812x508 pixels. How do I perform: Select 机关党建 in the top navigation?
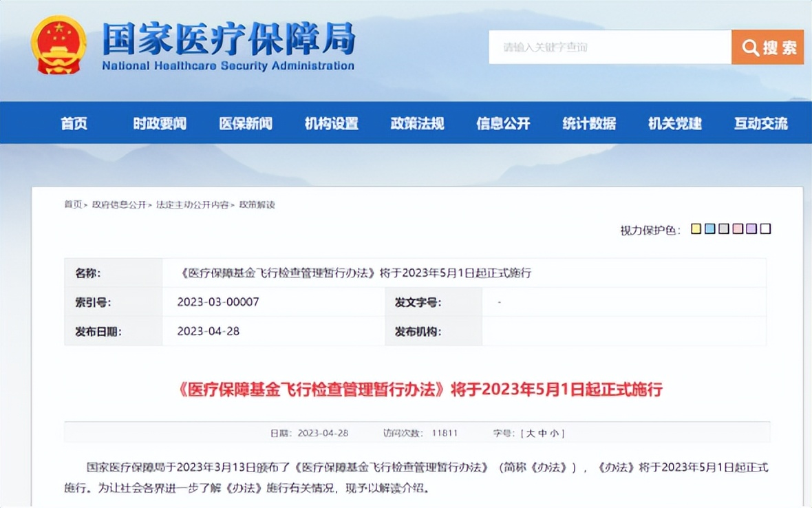pyautogui.click(x=674, y=123)
